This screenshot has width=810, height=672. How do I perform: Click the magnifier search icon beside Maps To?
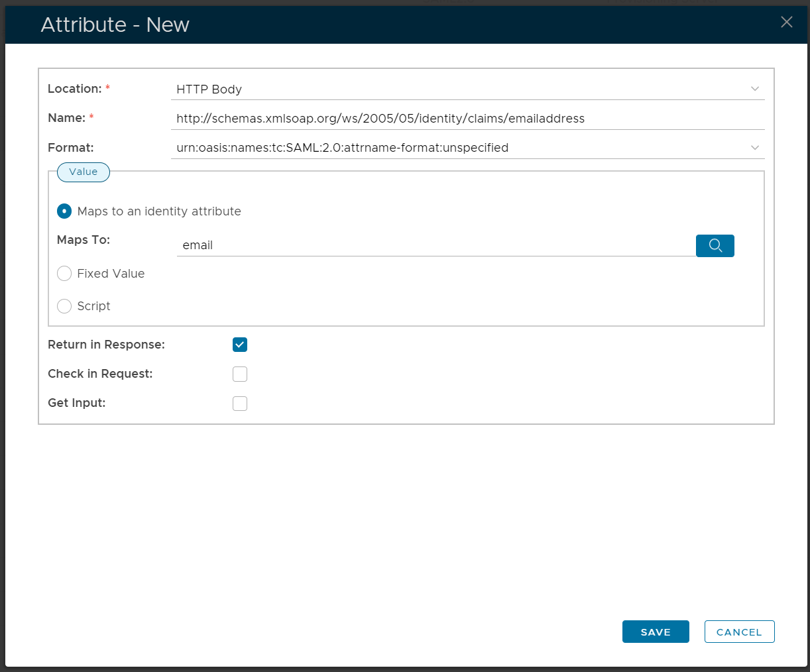point(715,245)
